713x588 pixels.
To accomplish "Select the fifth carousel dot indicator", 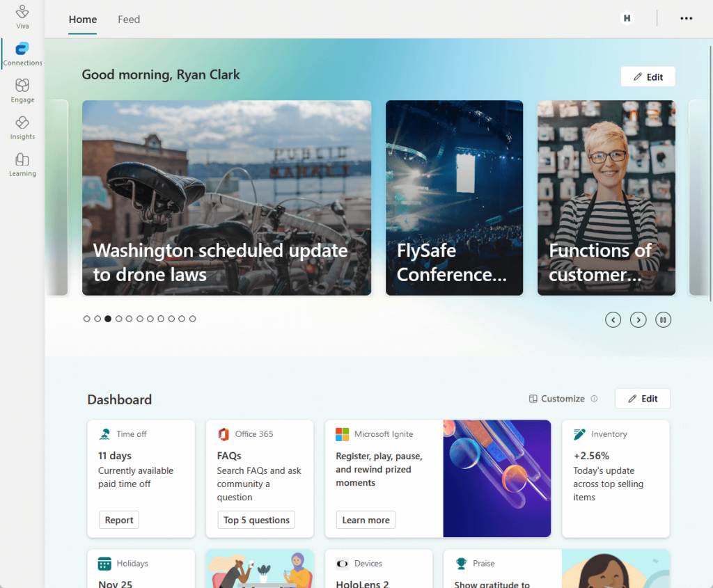I will tap(129, 319).
